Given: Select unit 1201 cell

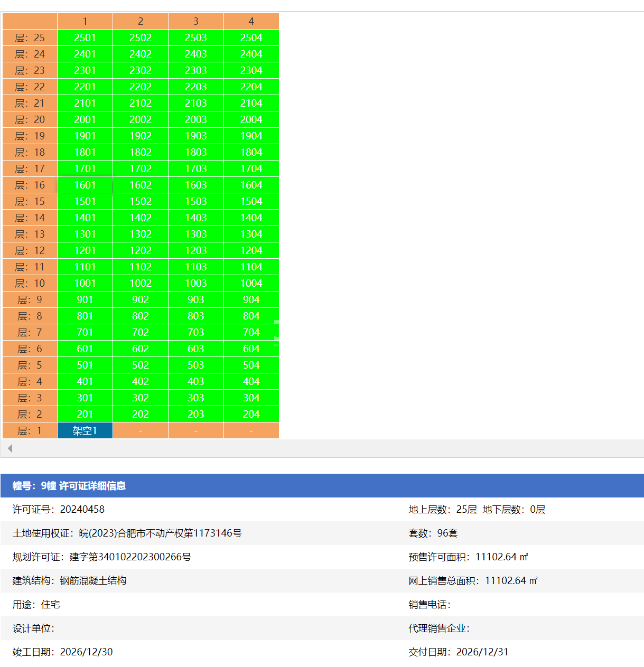Looking at the screenshot, I should click(85, 250).
